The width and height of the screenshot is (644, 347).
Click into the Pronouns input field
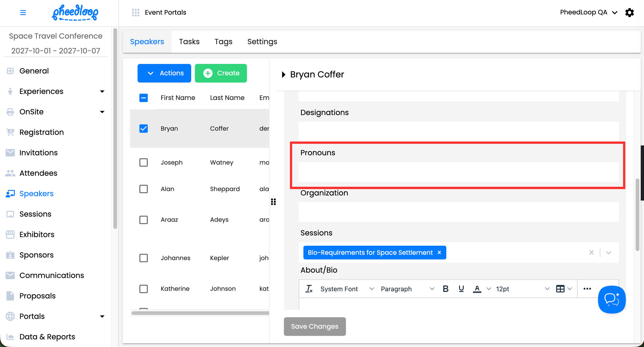click(x=459, y=172)
